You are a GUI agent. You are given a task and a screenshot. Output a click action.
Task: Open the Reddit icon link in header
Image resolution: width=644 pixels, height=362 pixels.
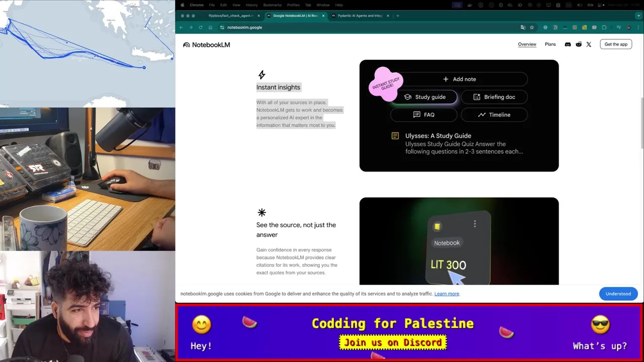(x=579, y=44)
